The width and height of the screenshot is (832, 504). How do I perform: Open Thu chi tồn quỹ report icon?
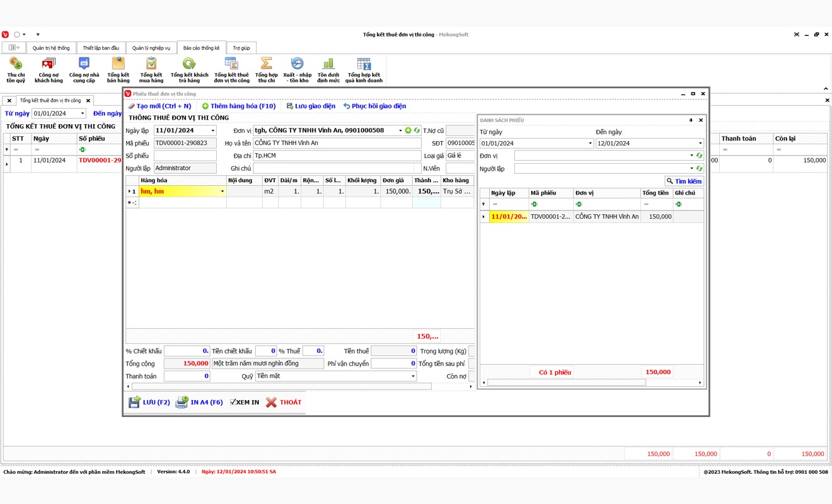pos(16,69)
